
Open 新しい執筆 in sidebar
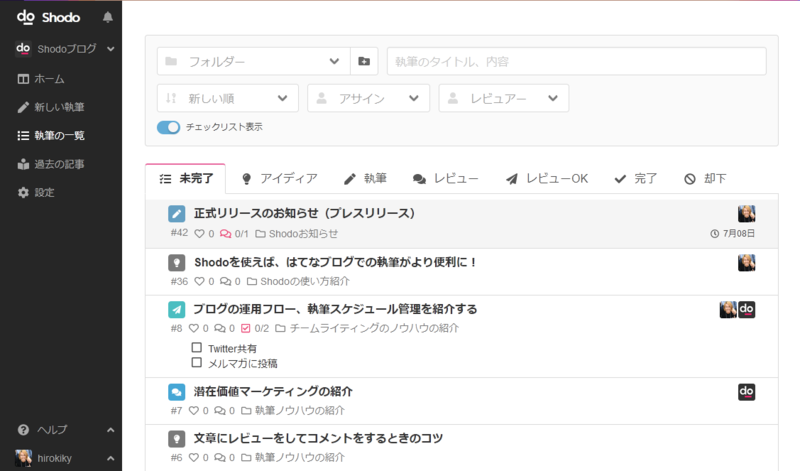(x=51, y=107)
